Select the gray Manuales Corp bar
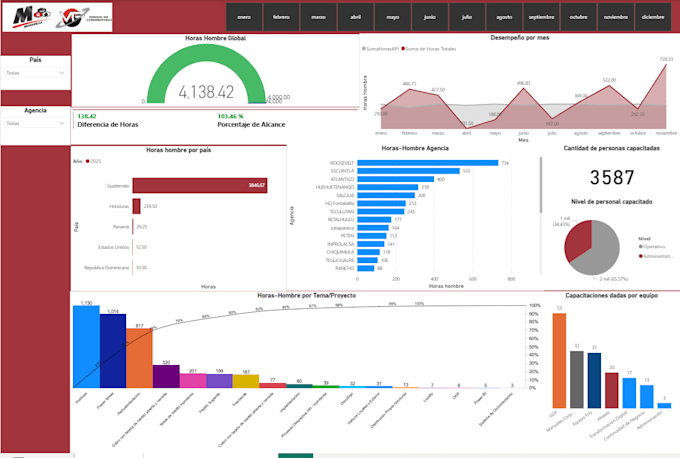Image resolution: width=680 pixels, height=458 pixels. 577,379
